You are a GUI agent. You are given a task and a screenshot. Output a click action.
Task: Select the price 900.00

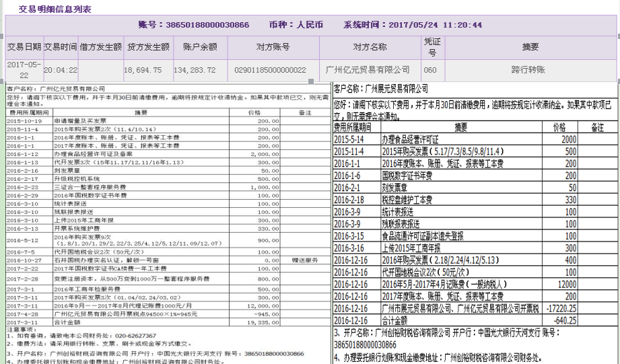tap(268, 240)
